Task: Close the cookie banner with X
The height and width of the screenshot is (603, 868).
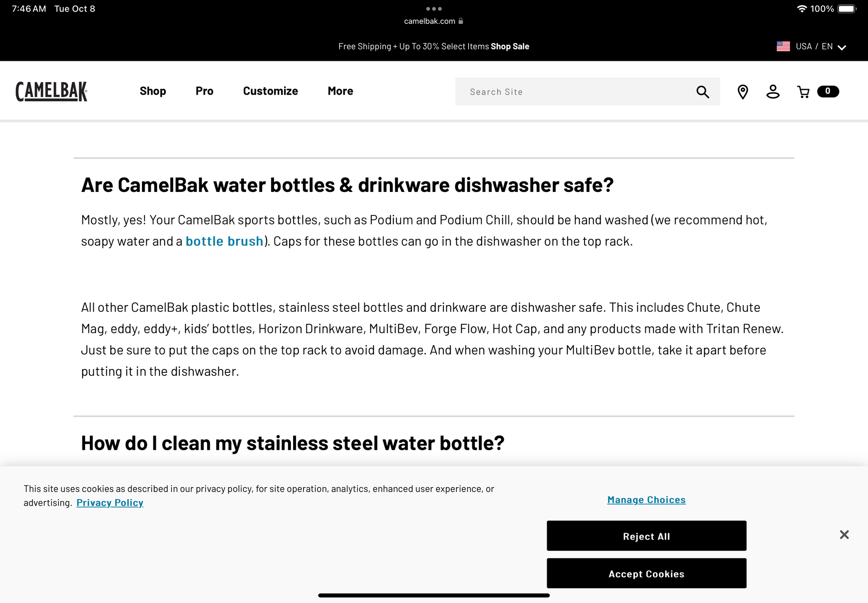Action: 844,534
